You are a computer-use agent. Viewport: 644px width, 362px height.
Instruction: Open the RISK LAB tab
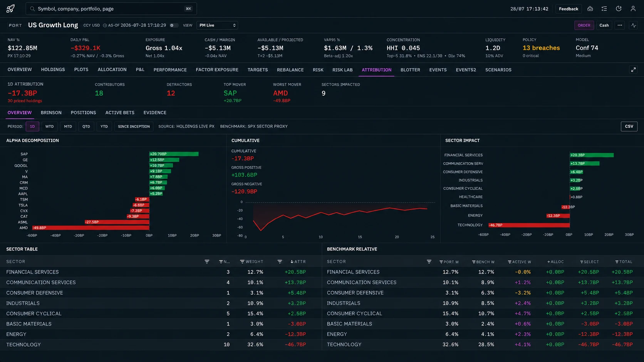tap(342, 70)
